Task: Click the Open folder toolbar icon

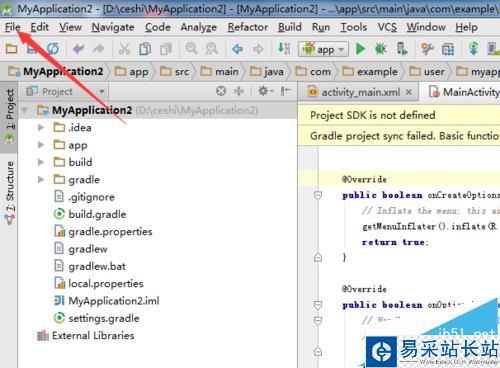Action: coord(12,49)
